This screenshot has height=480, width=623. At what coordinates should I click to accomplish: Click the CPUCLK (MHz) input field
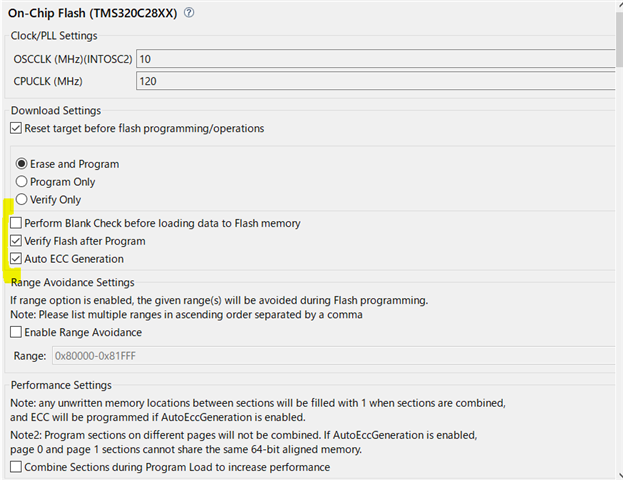point(375,81)
